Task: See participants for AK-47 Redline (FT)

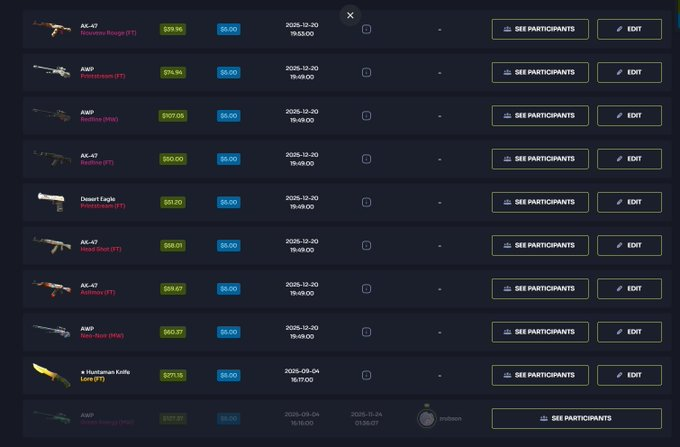Action: [540, 159]
